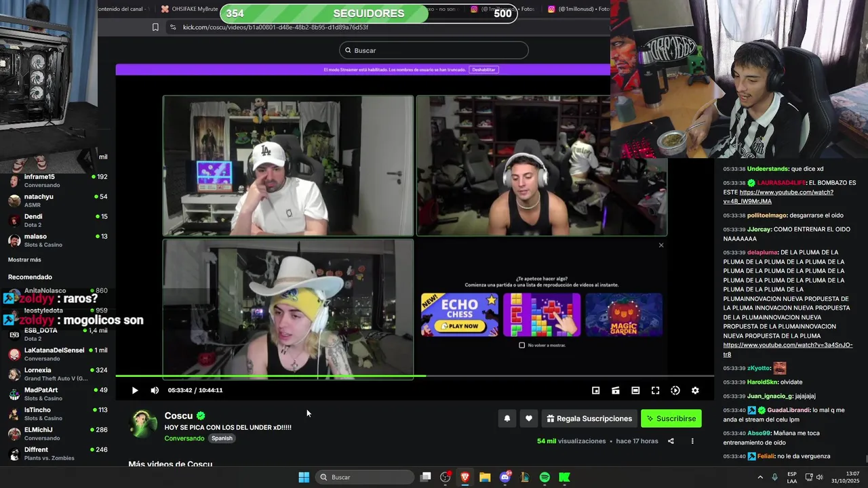Open the Windows Start menu
This screenshot has width=868, height=488.
304,477
